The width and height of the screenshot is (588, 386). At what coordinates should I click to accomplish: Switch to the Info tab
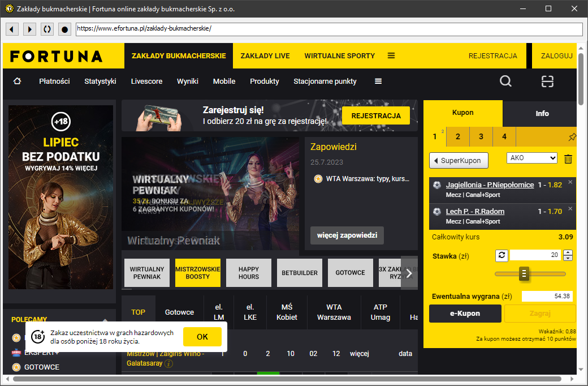pyautogui.click(x=542, y=113)
